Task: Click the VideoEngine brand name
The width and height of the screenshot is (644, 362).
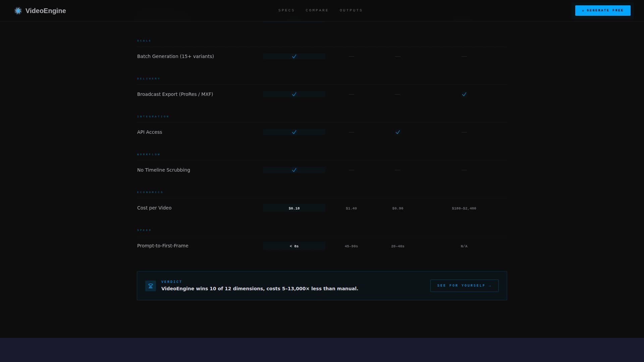Action: pyautogui.click(x=46, y=11)
